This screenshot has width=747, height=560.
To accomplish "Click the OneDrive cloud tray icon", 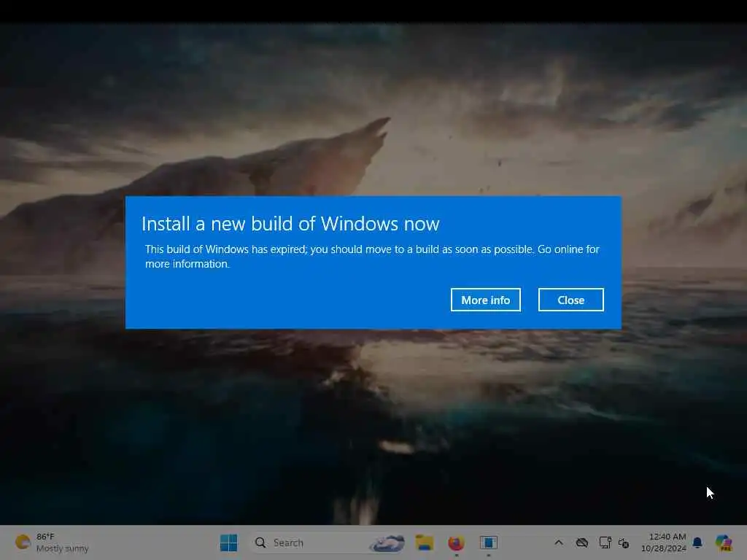I will tap(581, 542).
